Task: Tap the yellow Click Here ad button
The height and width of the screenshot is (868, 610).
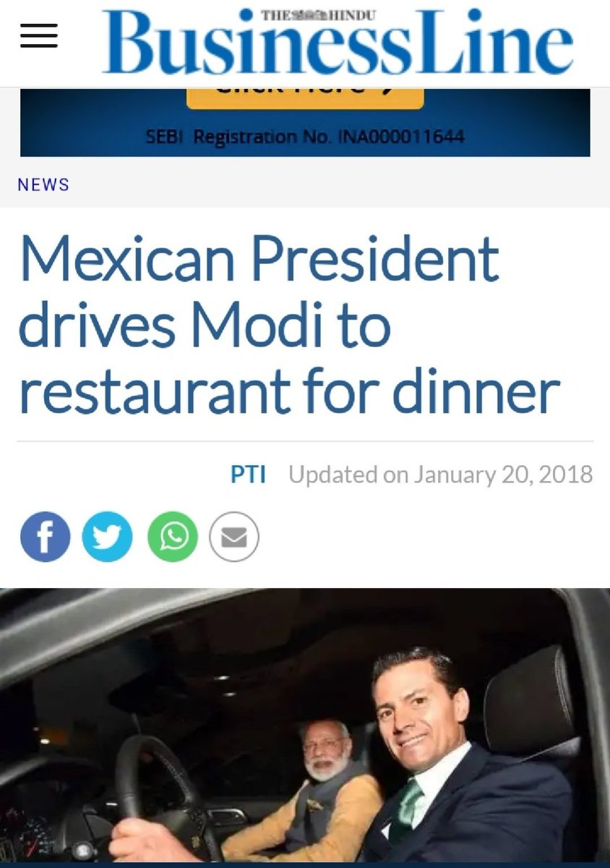Action: click(305, 98)
